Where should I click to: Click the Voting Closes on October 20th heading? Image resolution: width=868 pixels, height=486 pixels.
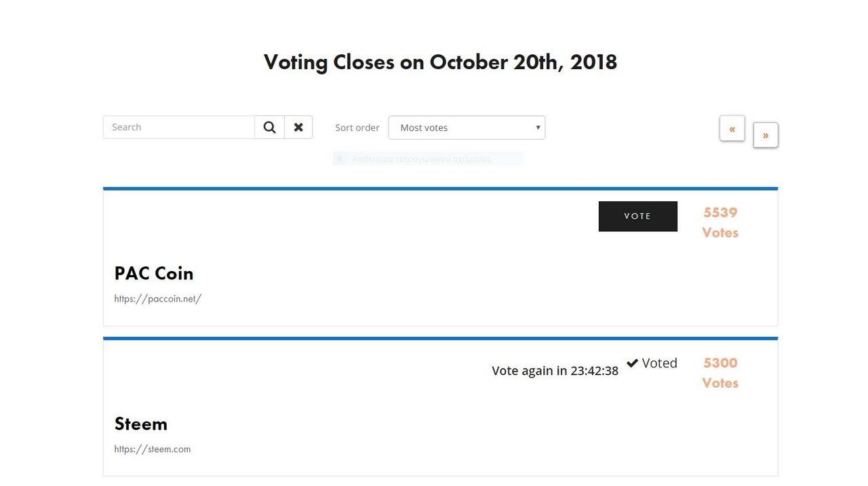pyautogui.click(x=440, y=62)
